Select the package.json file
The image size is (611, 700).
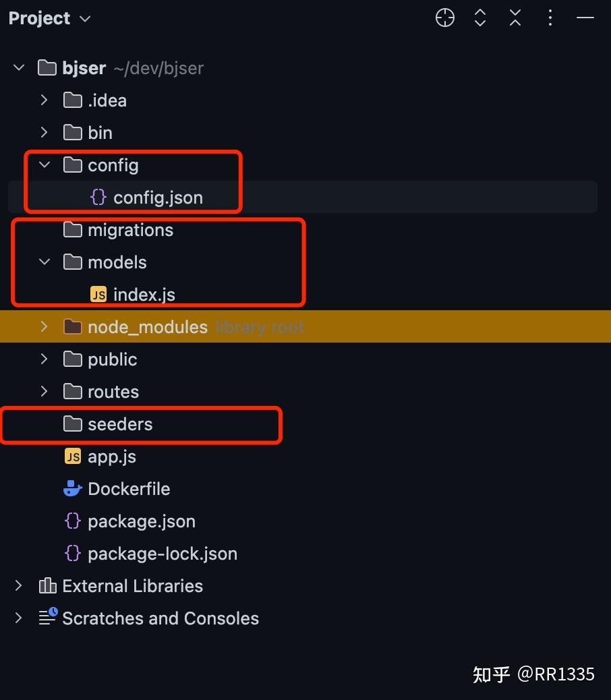click(141, 521)
